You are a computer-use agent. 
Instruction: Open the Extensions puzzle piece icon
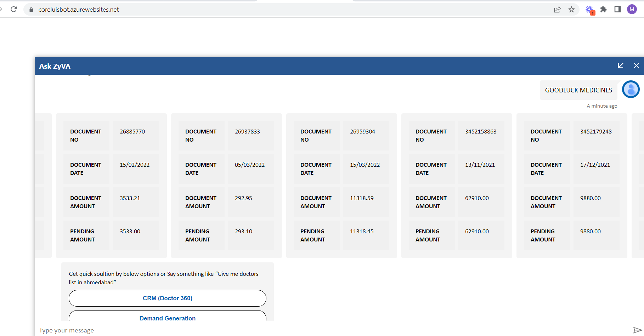pos(604,10)
